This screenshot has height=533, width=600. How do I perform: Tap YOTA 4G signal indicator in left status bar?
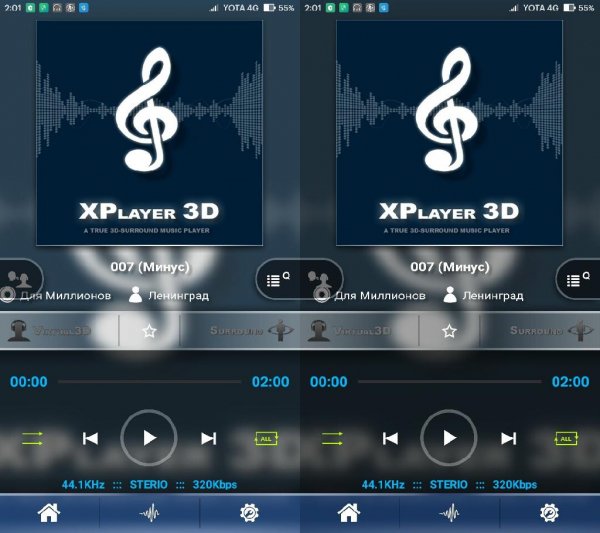point(234,8)
